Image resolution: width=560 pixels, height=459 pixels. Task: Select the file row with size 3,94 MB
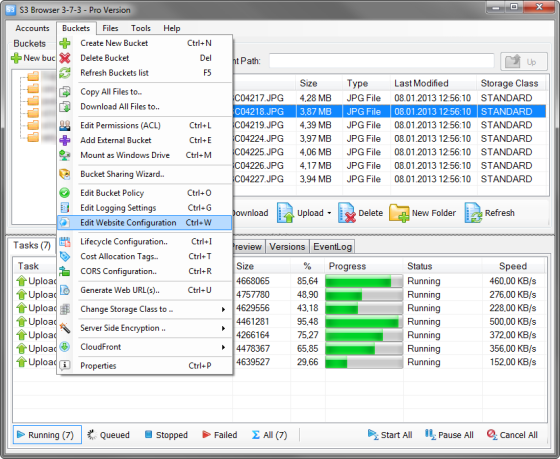[x=389, y=179]
